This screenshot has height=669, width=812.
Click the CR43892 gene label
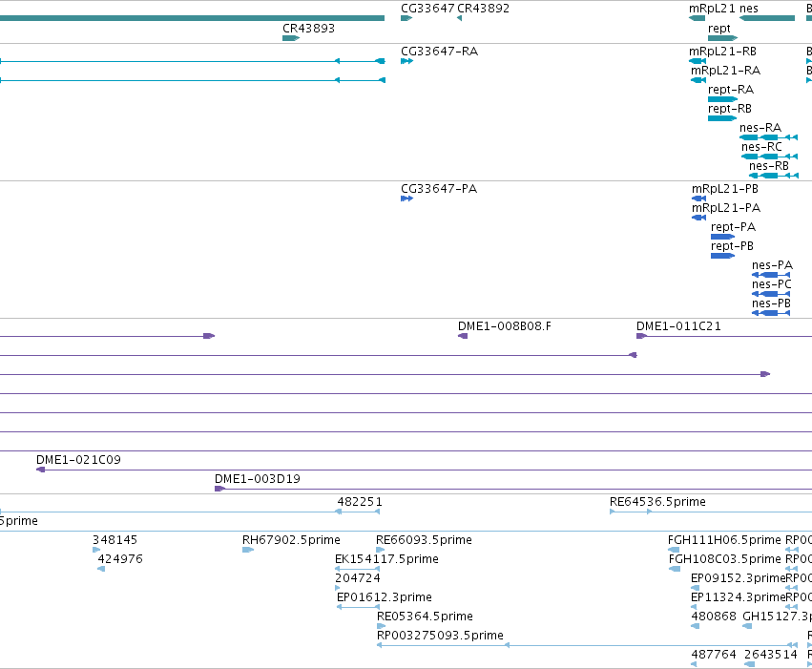pyautogui.click(x=483, y=9)
